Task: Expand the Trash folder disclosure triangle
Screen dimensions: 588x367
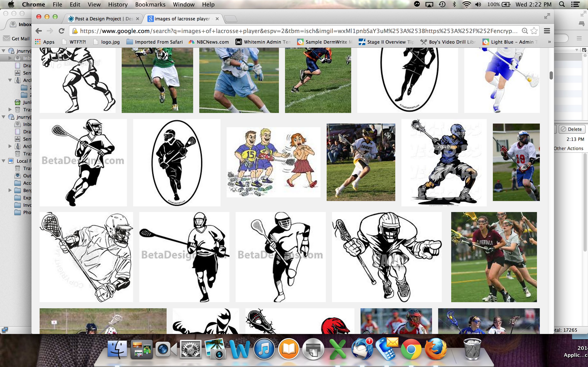Action: click(x=10, y=109)
